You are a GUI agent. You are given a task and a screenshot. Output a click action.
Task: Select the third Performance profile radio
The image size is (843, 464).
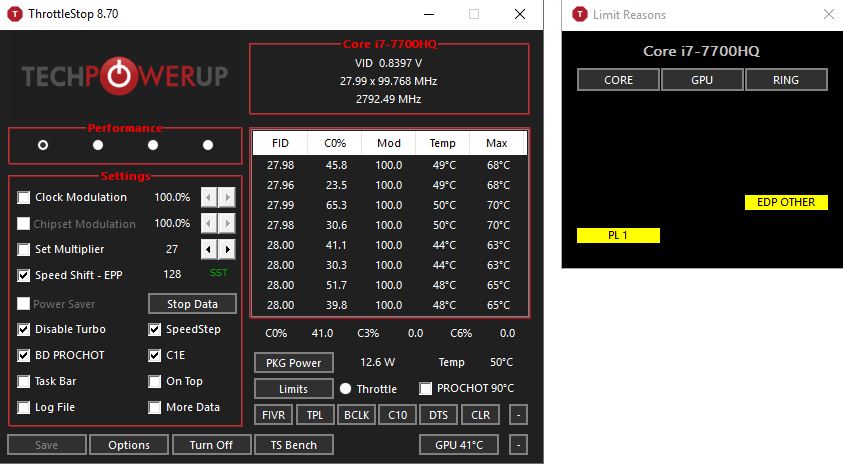153,145
